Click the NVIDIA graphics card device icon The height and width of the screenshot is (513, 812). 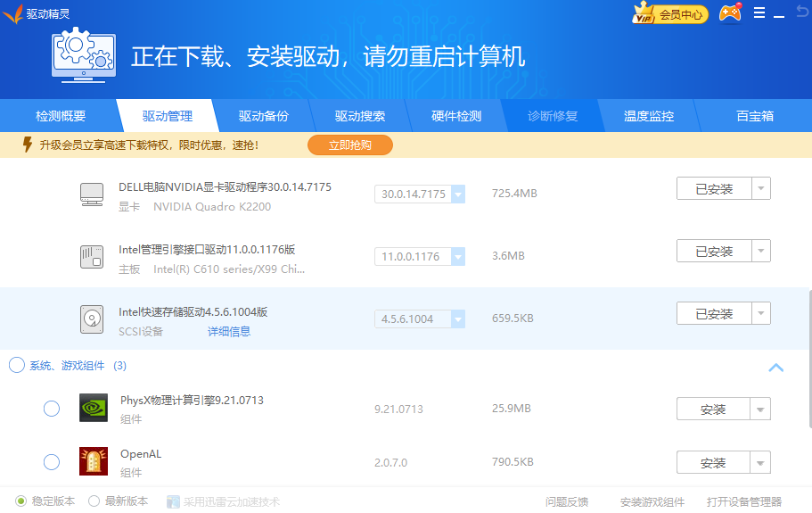[x=92, y=194]
